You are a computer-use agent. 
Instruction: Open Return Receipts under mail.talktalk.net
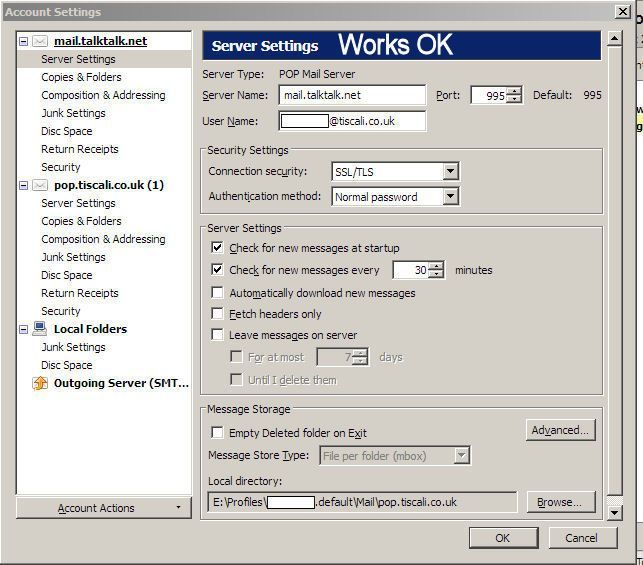[x=80, y=149]
